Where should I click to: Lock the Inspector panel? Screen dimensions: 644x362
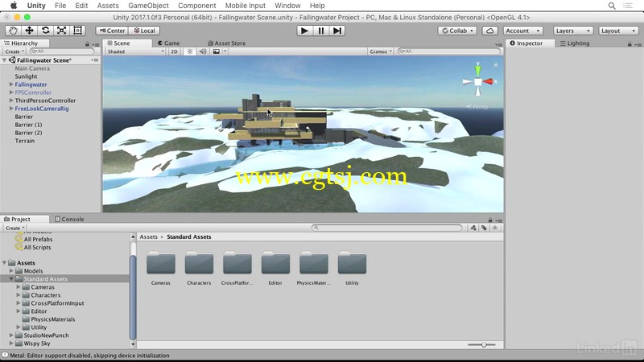(630, 44)
